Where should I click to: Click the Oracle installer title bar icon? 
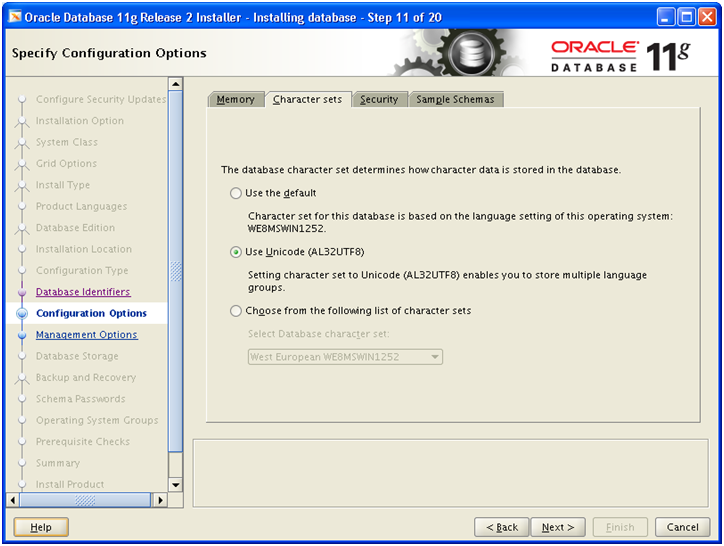click(x=15, y=17)
